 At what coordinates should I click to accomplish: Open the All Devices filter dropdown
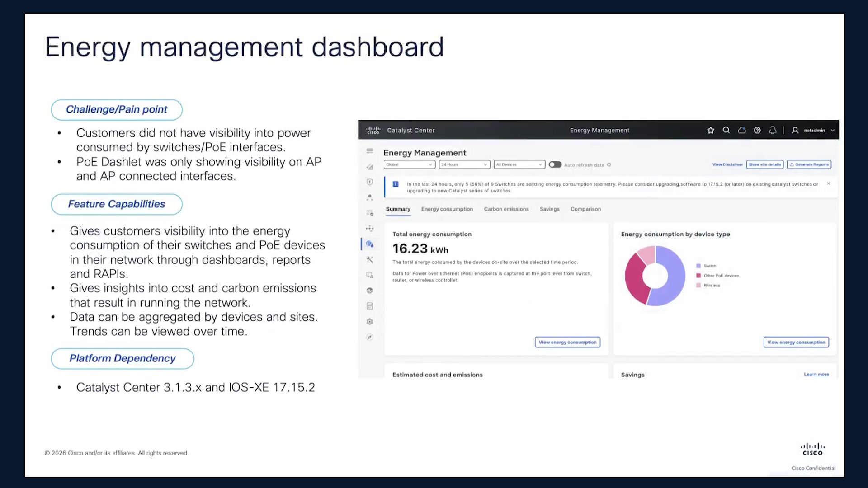tap(519, 164)
